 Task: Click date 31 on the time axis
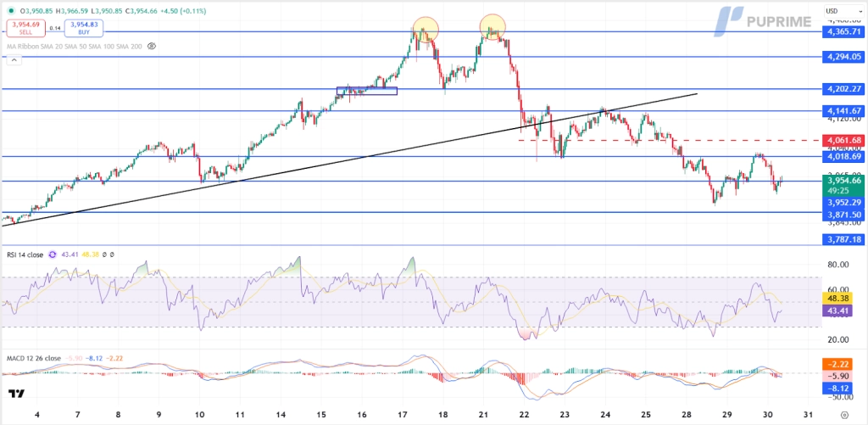coord(808,415)
